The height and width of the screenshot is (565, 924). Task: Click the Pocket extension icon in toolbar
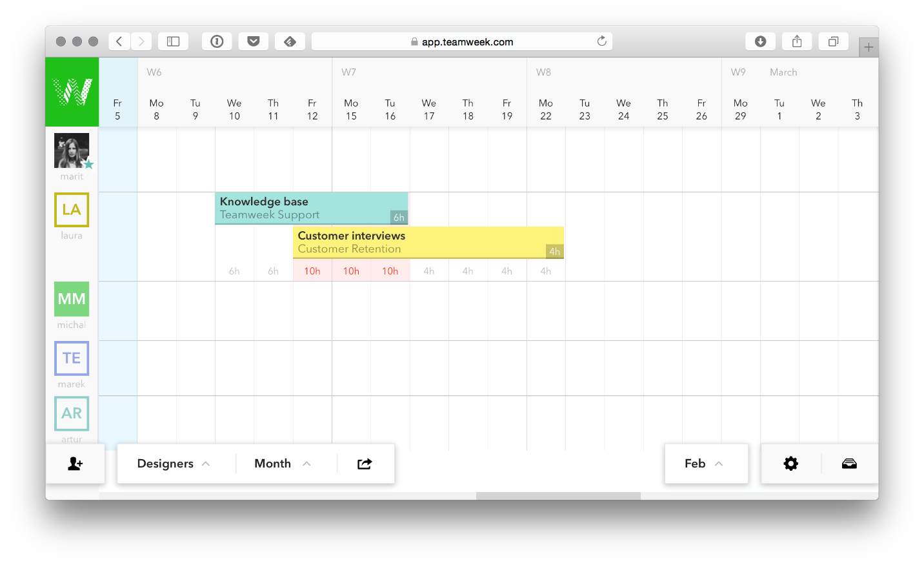pos(254,41)
